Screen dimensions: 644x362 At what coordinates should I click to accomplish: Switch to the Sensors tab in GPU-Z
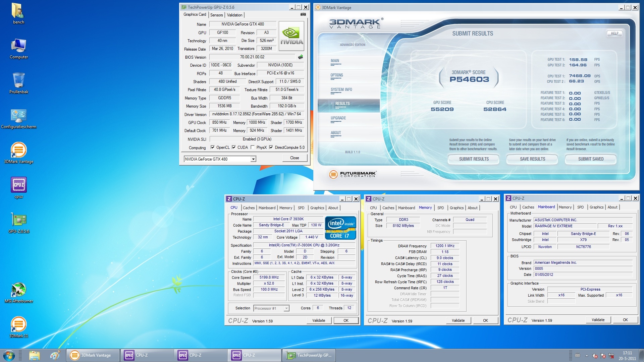(216, 15)
